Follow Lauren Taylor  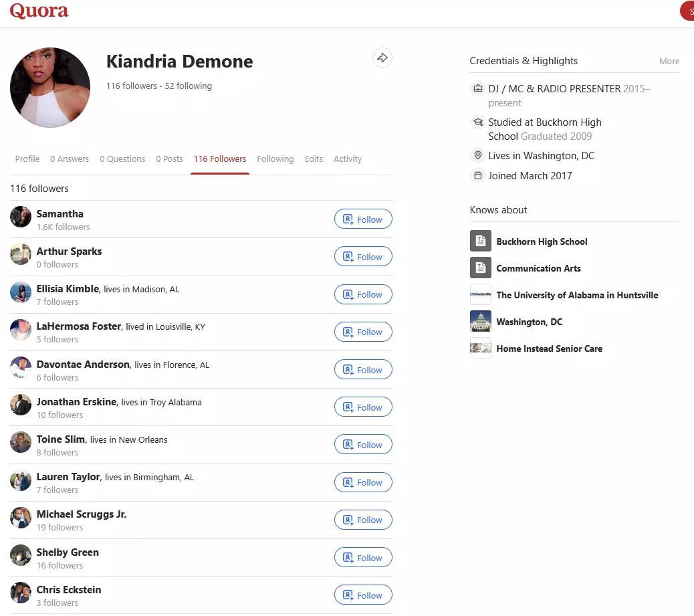tap(363, 482)
